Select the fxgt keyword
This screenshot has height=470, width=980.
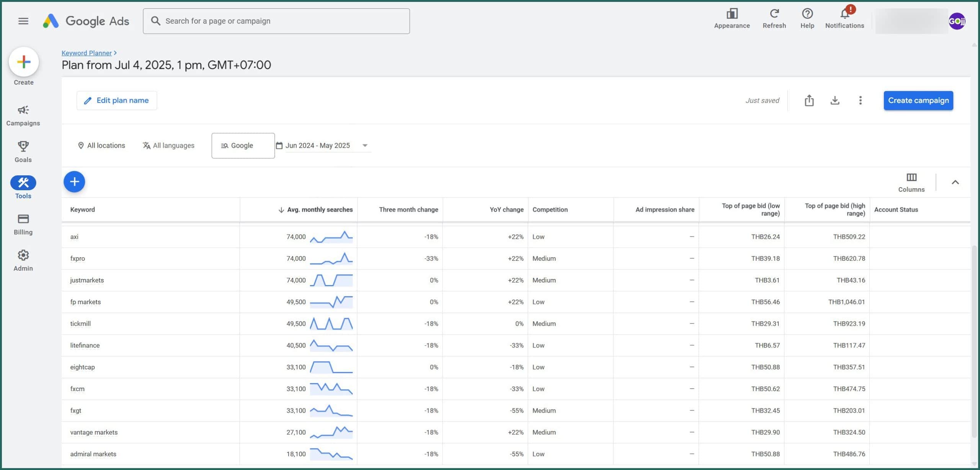[75, 411]
